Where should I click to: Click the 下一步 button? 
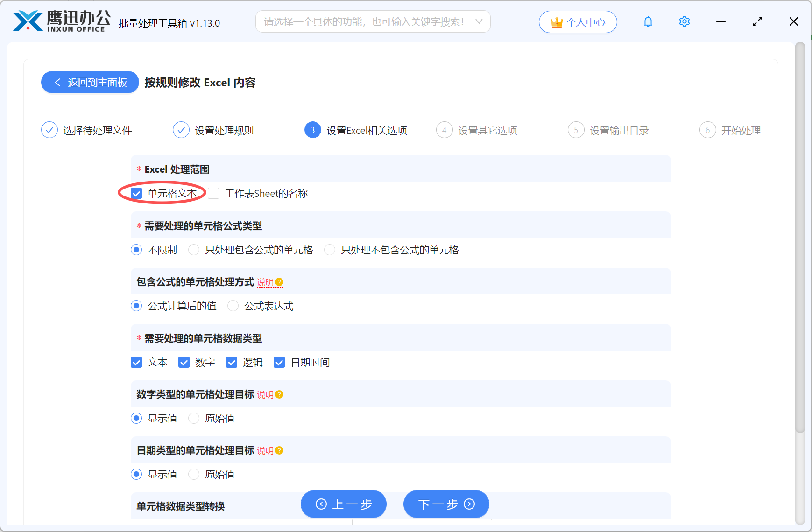point(445,504)
